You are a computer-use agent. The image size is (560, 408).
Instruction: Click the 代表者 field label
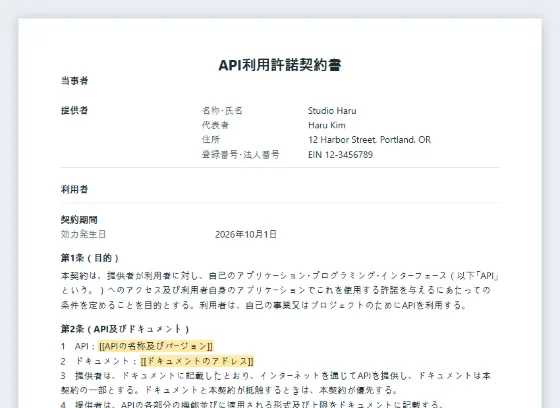coord(215,125)
